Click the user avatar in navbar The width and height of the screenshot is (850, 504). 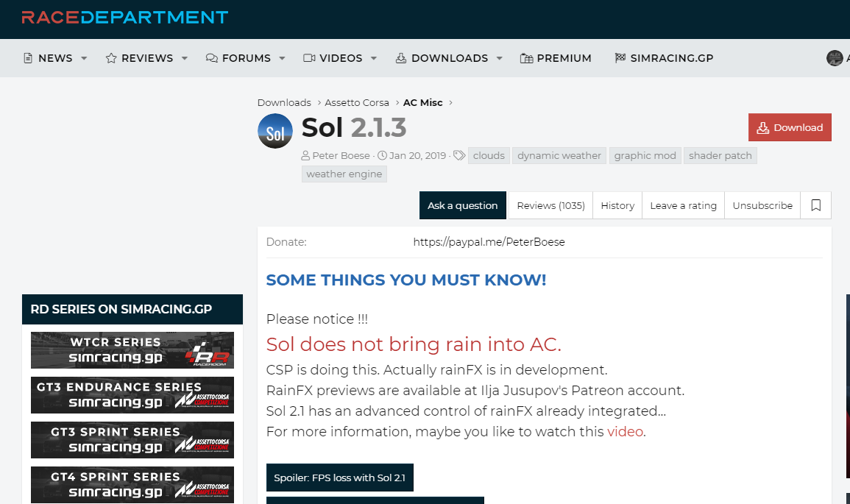pyautogui.click(x=835, y=58)
